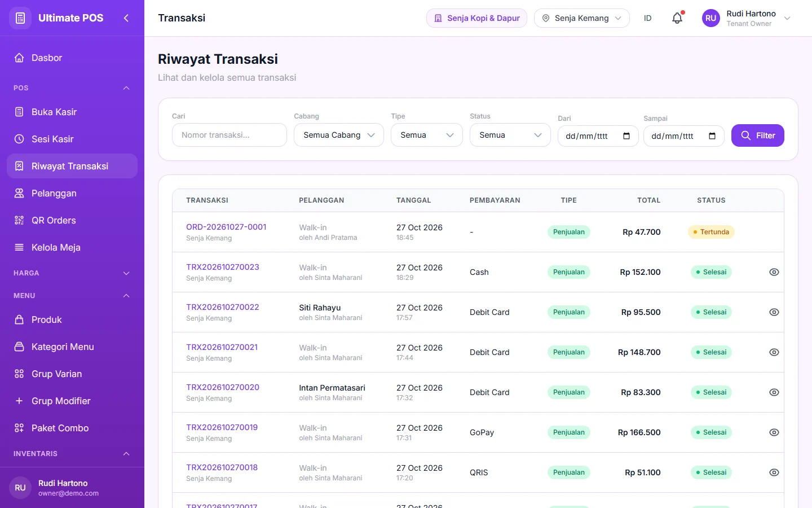812x508 pixels.
Task: Open calendar picker in Sampai date field
Action: (712, 136)
